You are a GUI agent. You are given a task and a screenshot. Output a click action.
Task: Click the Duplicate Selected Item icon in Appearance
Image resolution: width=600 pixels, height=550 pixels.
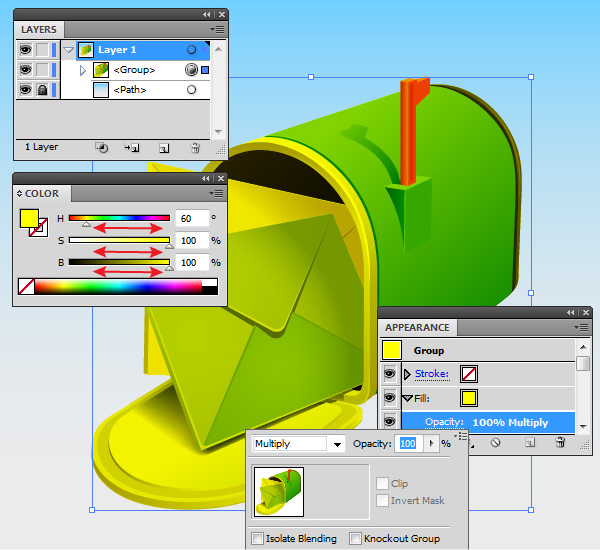tap(527, 440)
